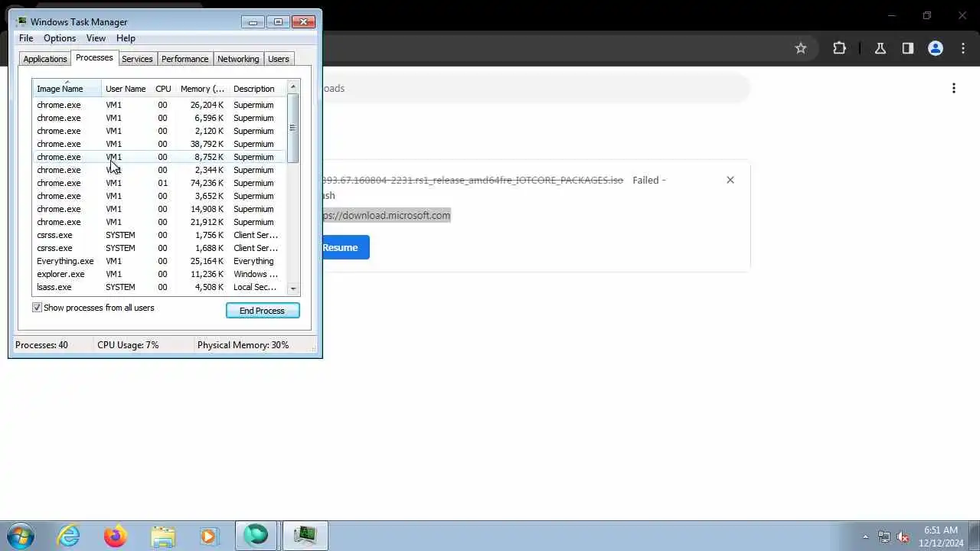Open the Chrome Labs flask icon
This screenshot has height=551, width=980.
point(880,48)
